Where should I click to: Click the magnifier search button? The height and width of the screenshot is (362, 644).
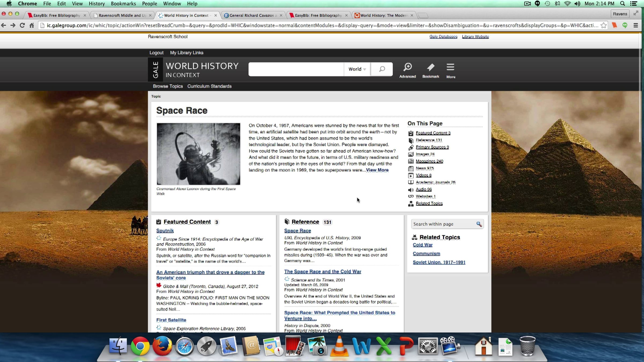point(382,69)
